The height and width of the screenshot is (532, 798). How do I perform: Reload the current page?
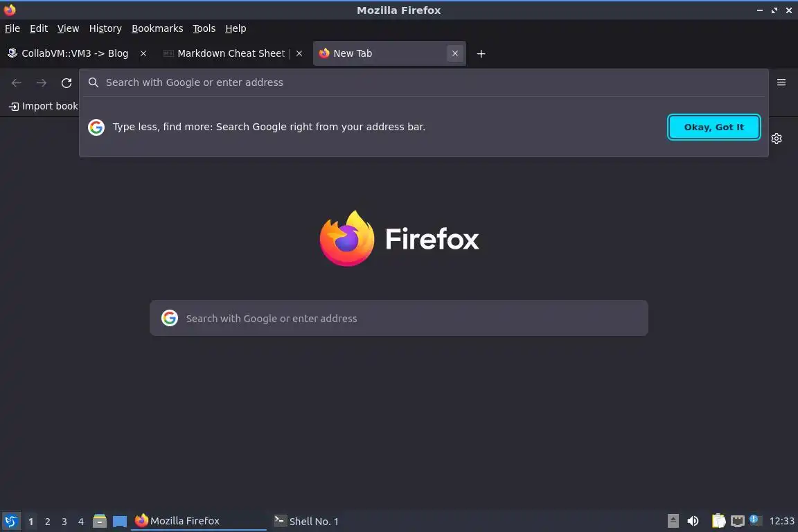[x=66, y=82]
